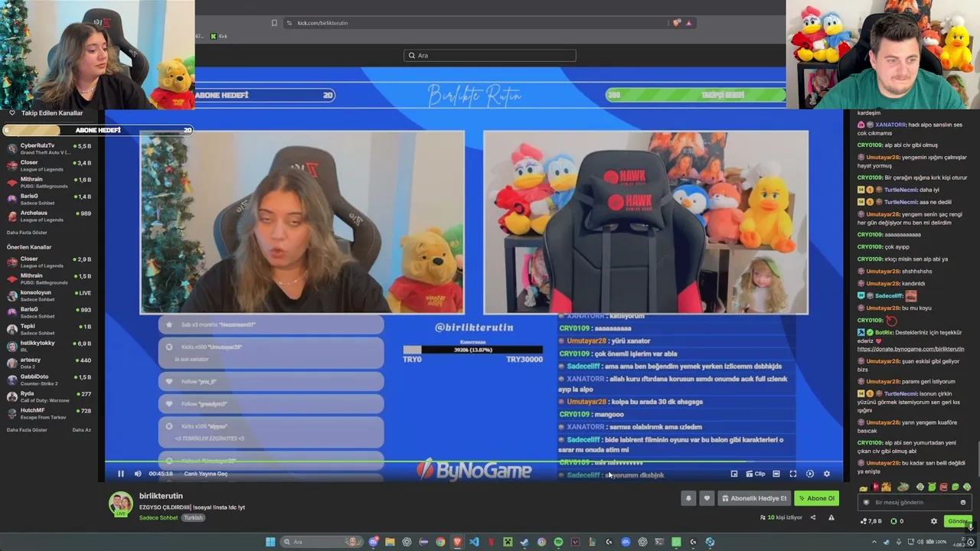Open Istiklkytokky recommended channel
980x551 pixels.
click(49, 346)
